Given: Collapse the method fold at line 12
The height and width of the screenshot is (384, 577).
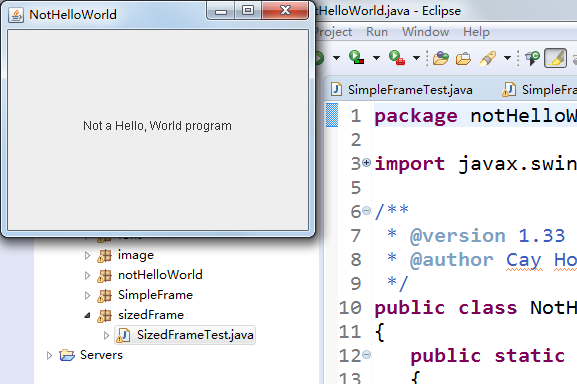Looking at the screenshot, I should (x=366, y=354).
